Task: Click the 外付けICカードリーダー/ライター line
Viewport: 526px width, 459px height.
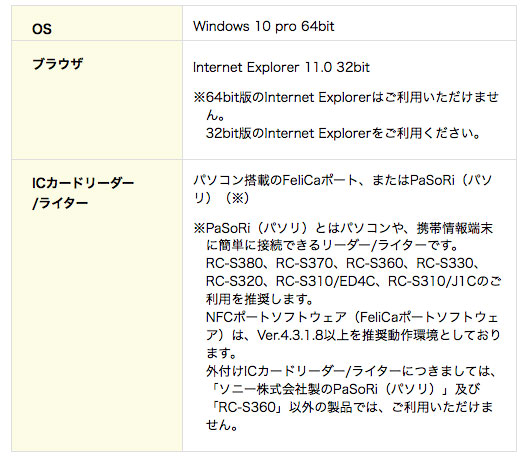Action: [351, 371]
